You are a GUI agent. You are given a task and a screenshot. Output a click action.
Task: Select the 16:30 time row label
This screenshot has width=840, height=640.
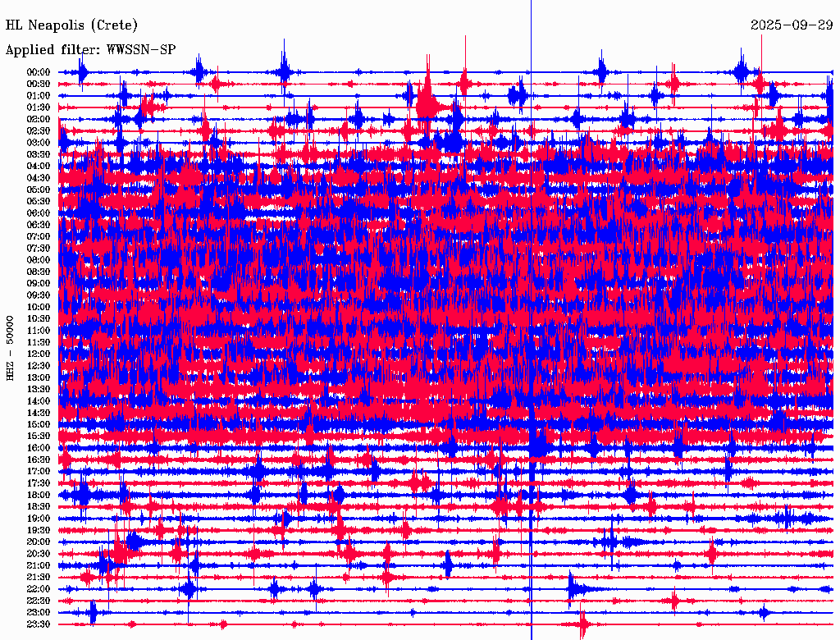[39, 460]
